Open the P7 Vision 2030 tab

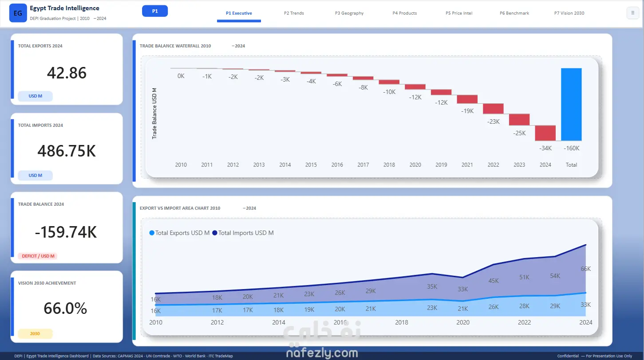coord(569,13)
